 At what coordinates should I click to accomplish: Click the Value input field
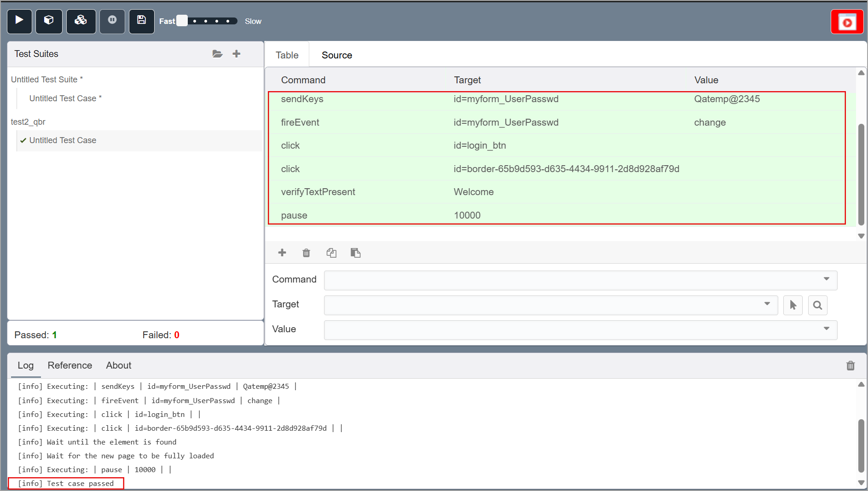[580, 330]
